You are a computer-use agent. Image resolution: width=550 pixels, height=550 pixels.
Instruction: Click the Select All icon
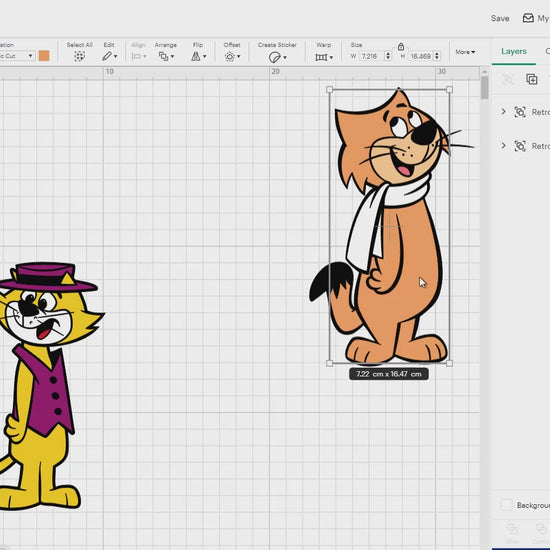[80, 56]
